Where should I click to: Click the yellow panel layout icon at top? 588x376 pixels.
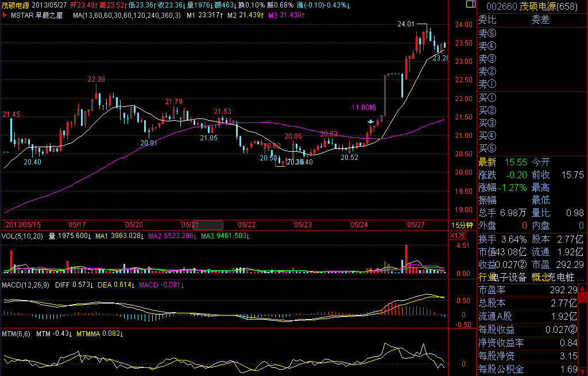click(x=469, y=5)
